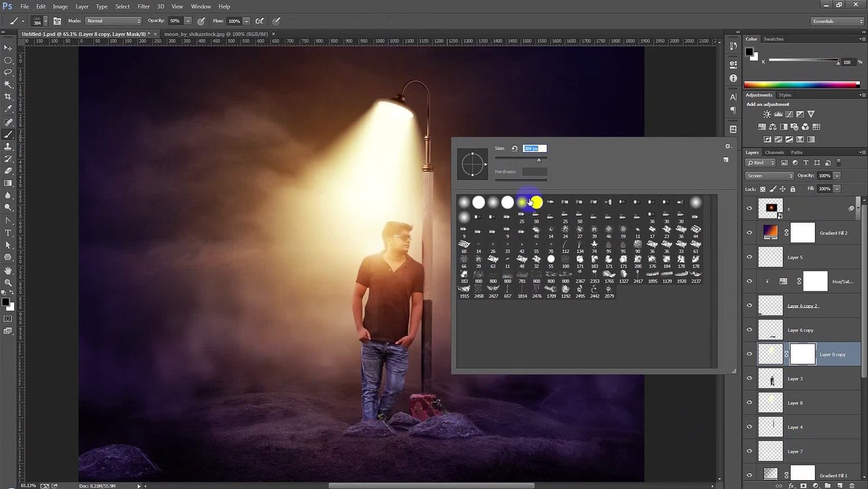Image resolution: width=868 pixels, height=489 pixels.
Task: Open the brush Mode dropdown
Action: point(113,21)
